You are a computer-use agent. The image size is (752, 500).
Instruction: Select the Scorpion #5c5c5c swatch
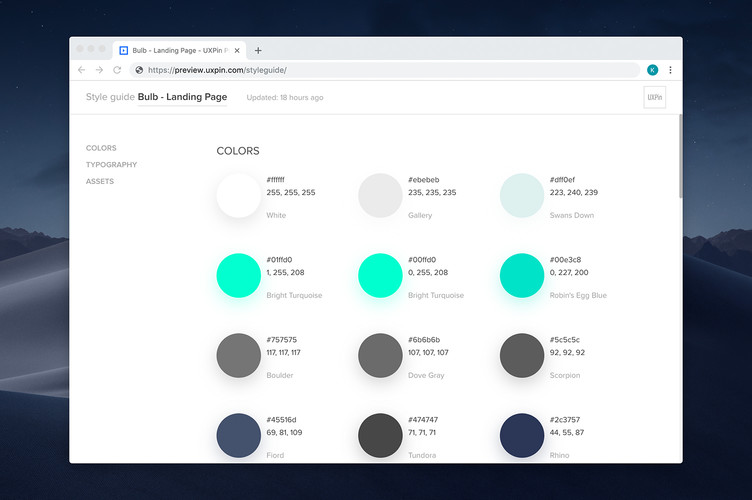coord(522,356)
